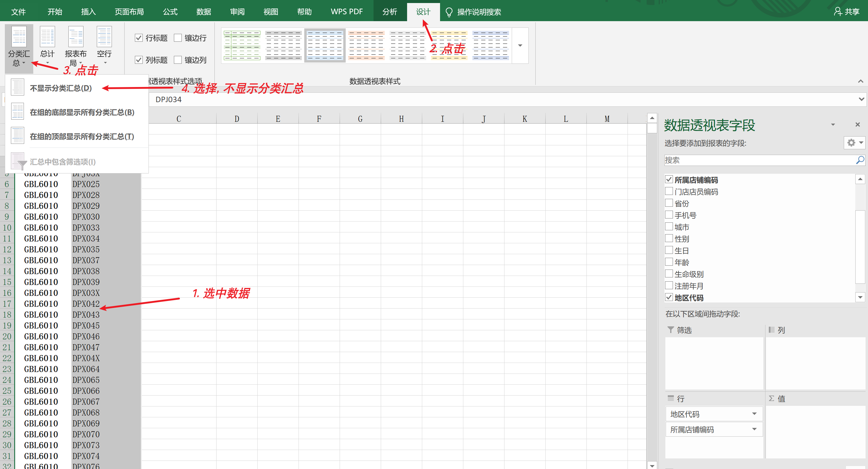The height and width of the screenshot is (469, 868).
Task: Open the 所属店铺编码 row field dropdown
Action: 754,429
